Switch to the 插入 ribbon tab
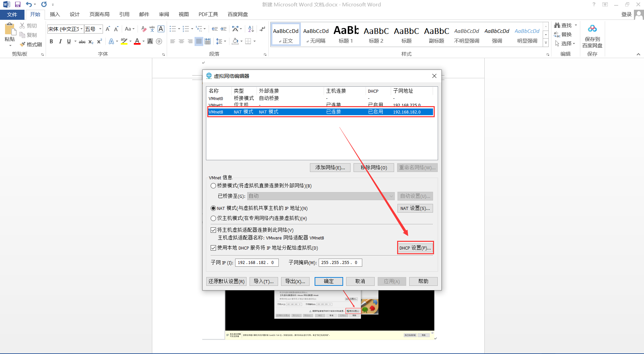This screenshot has height=354, width=644. 55,14
